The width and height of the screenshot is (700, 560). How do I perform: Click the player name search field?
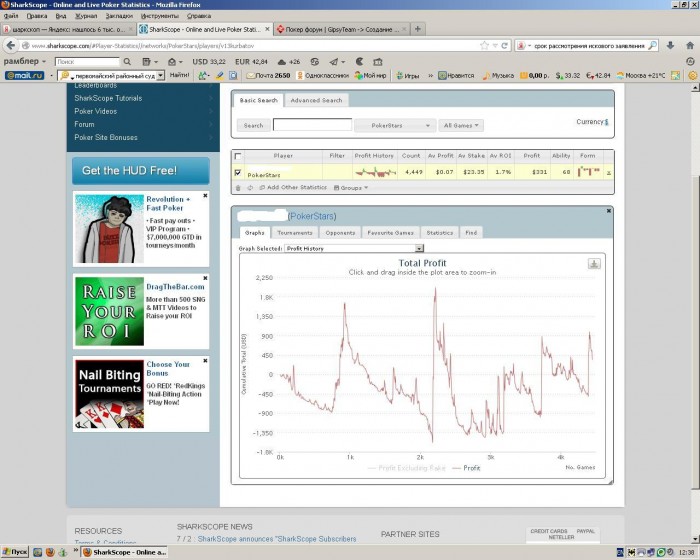coord(312,125)
